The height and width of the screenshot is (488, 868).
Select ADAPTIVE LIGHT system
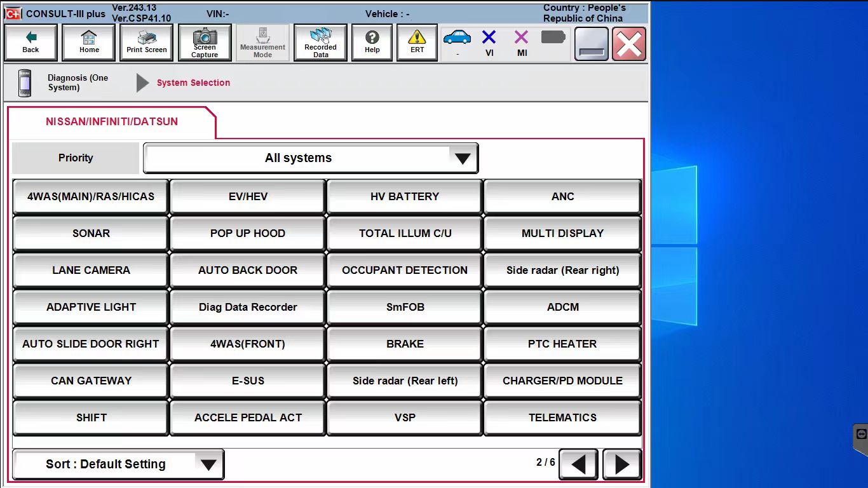tap(91, 308)
